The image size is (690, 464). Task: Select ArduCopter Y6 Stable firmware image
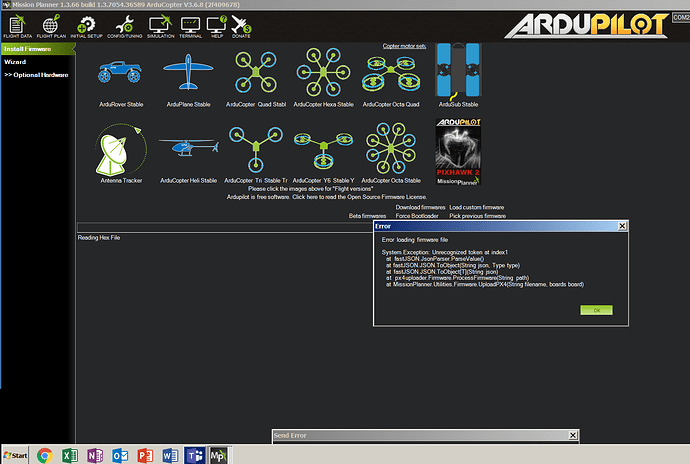click(x=323, y=150)
